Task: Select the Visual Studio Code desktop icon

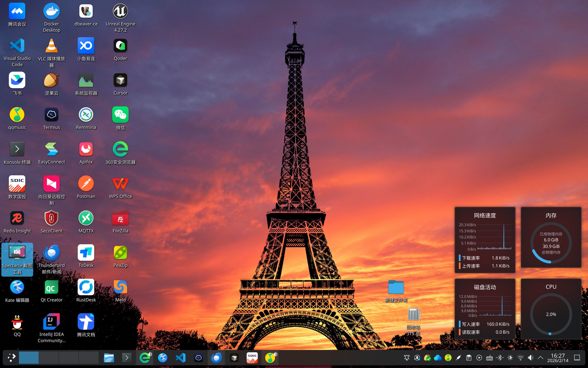Action: tap(17, 52)
